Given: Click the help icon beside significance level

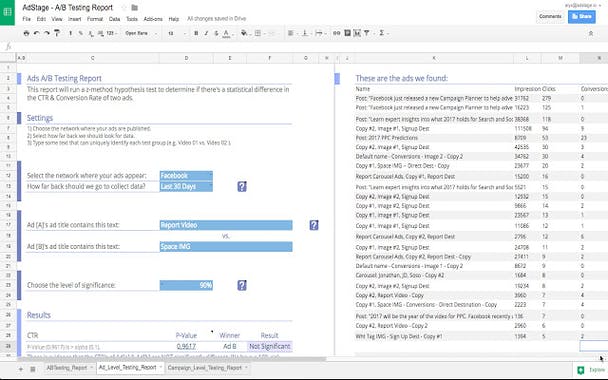Looking at the screenshot, I should click(242, 285).
